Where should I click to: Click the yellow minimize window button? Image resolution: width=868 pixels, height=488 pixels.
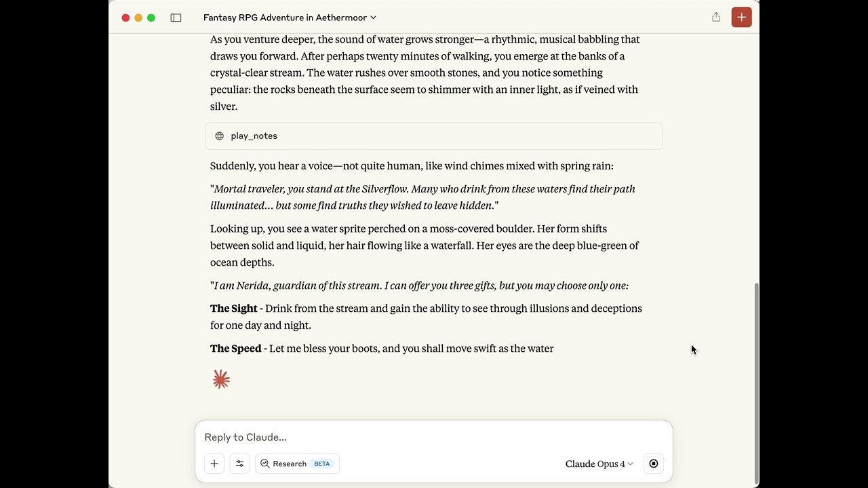click(x=138, y=18)
